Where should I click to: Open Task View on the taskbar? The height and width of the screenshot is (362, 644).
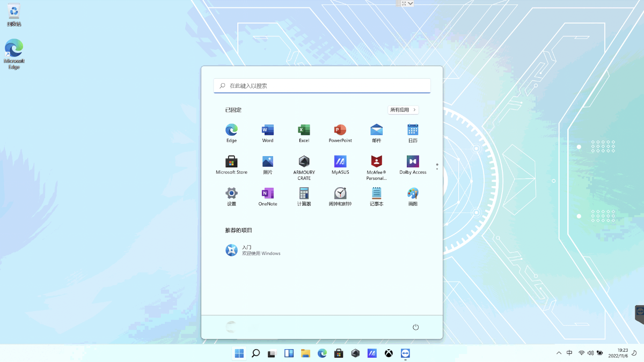point(272,353)
